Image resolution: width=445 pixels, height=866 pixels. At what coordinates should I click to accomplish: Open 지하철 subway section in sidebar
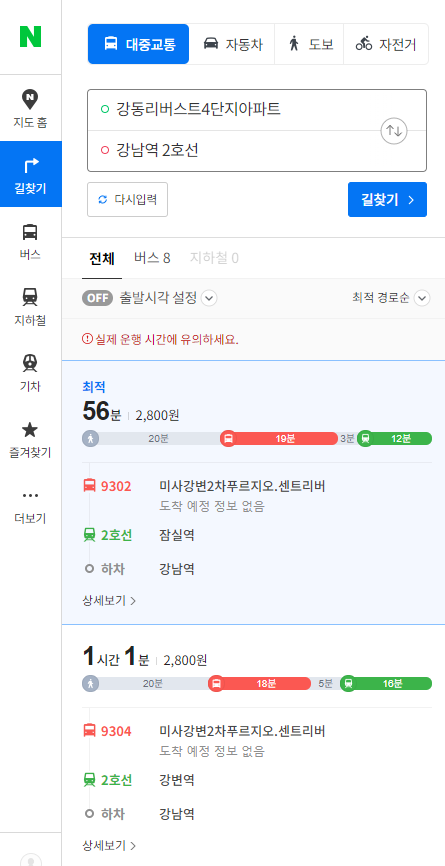[30, 307]
